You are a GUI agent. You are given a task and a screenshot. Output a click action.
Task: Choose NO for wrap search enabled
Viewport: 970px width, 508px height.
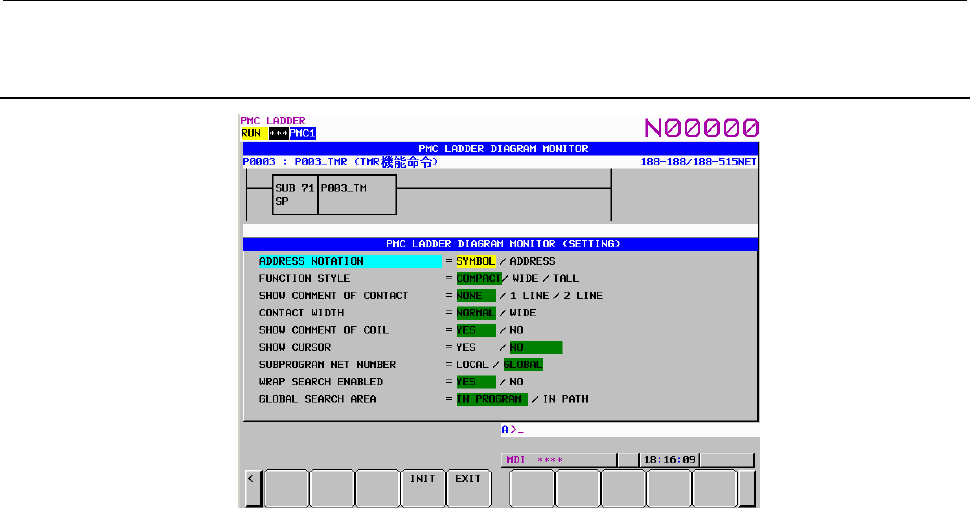pyautogui.click(x=517, y=383)
